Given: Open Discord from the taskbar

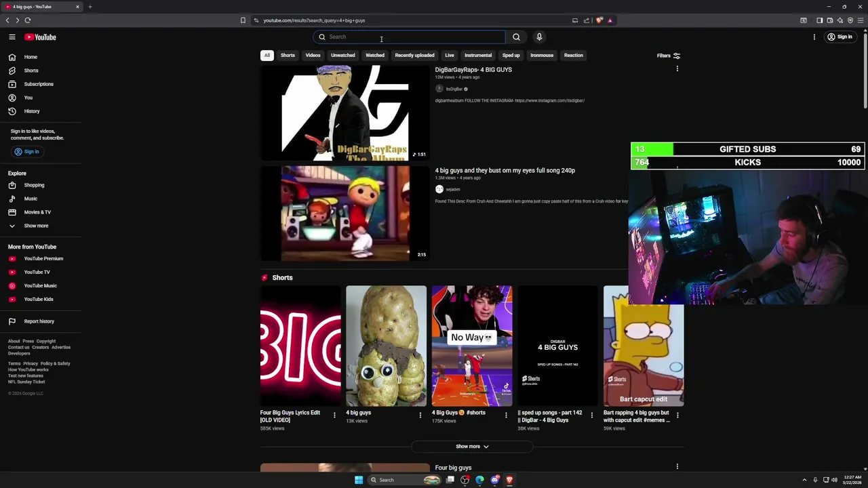Looking at the screenshot, I should pyautogui.click(x=494, y=480).
